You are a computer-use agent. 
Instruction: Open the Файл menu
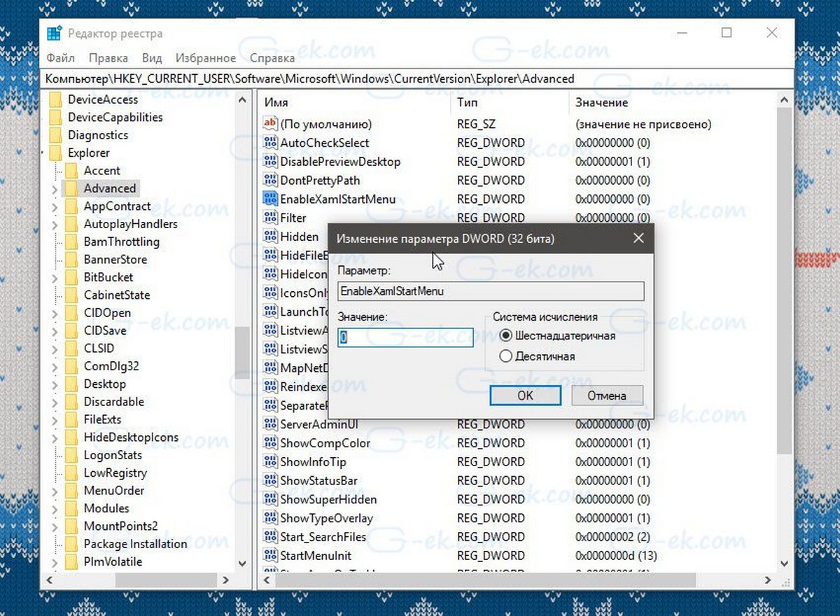[61, 58]
